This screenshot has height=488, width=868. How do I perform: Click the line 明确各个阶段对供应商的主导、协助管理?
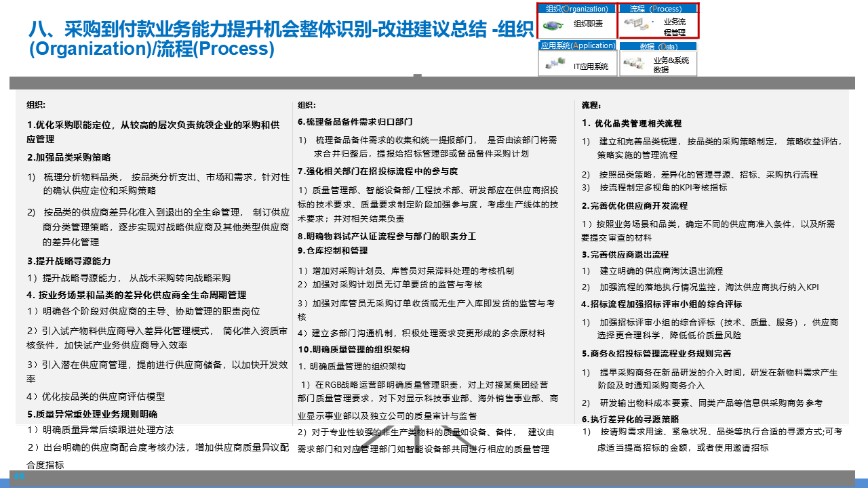tap(143, 311)
